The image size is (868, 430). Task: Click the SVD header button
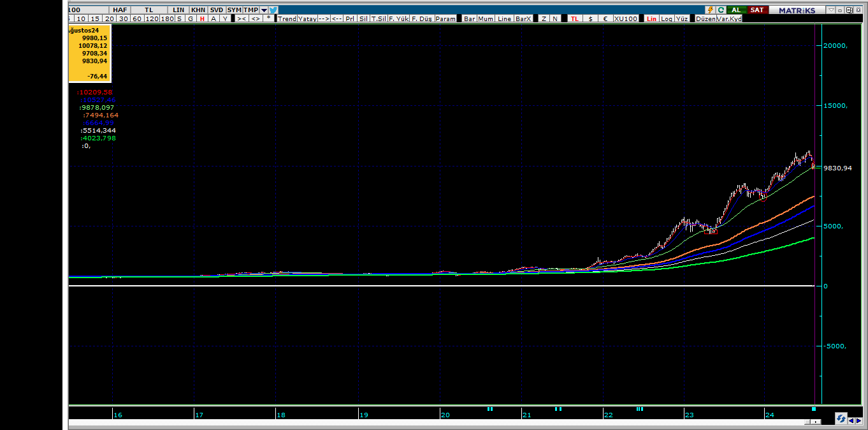click(x=217, y=10)
